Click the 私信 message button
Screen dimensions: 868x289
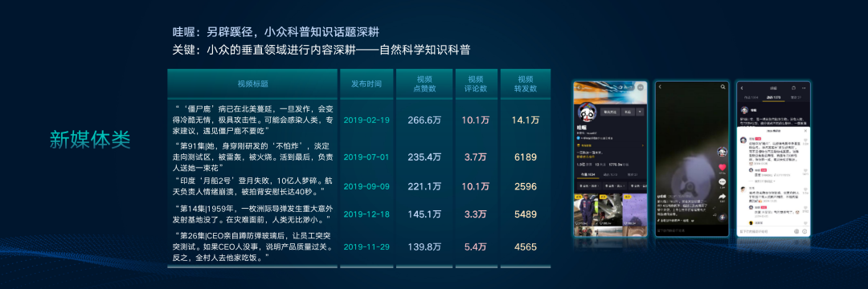(628, 112)
